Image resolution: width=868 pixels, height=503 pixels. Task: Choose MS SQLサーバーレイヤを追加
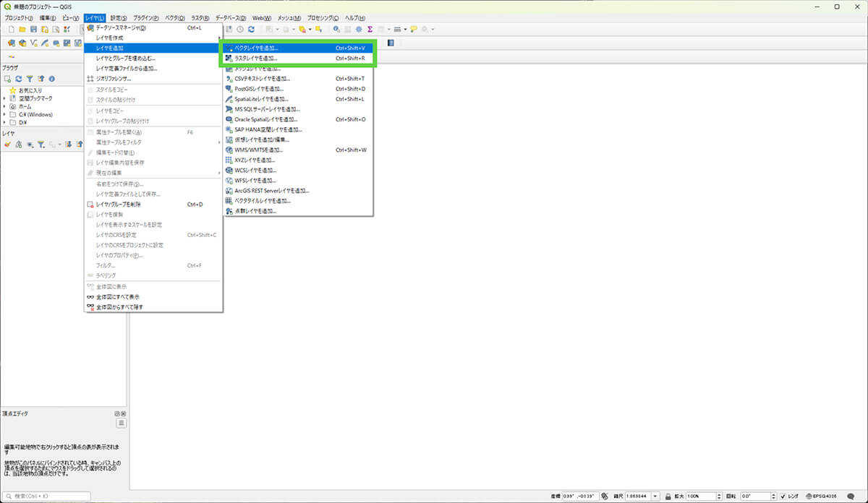tap(297, 109)
